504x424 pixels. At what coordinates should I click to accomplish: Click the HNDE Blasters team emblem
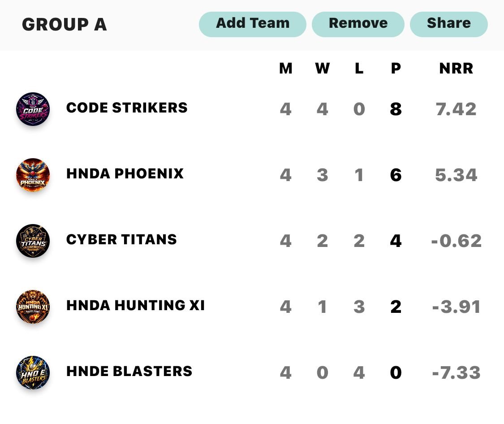click(x=33, y=372)
